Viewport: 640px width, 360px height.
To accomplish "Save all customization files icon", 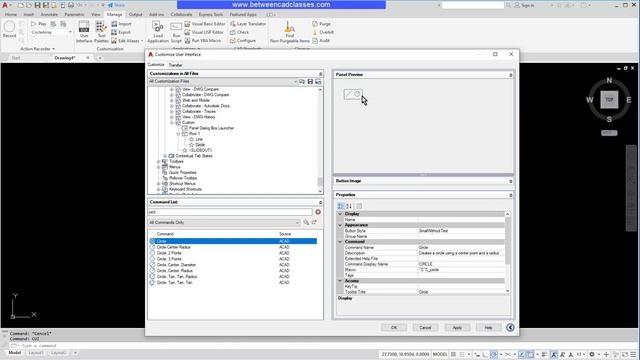I will [310, 82].
